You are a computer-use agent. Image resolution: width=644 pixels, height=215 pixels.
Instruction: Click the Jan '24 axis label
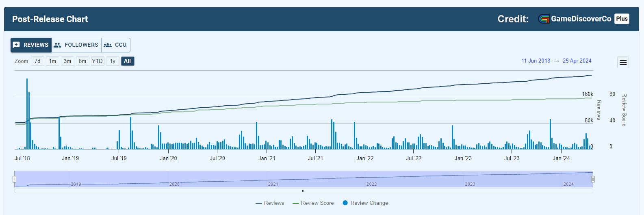point(561,159)
